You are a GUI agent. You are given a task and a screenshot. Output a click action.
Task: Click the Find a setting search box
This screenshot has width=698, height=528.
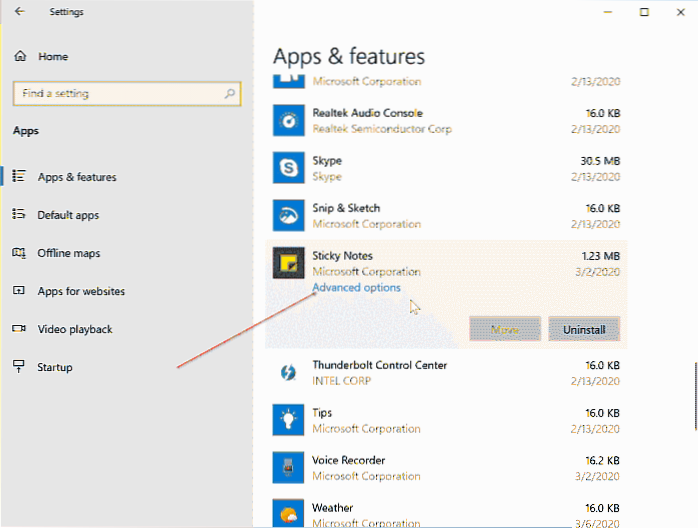pyautogui.click(x=126, y=94)
